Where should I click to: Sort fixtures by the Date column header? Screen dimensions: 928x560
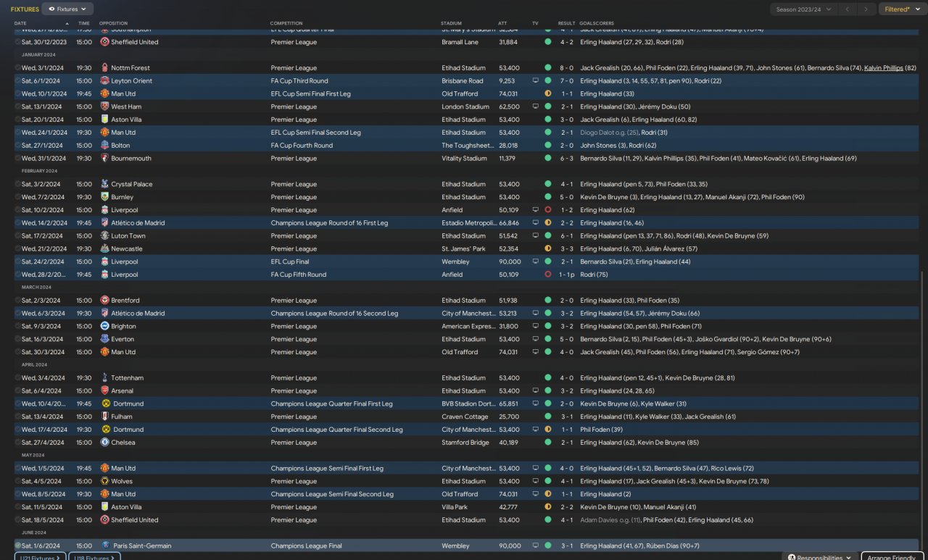point(20,23)
